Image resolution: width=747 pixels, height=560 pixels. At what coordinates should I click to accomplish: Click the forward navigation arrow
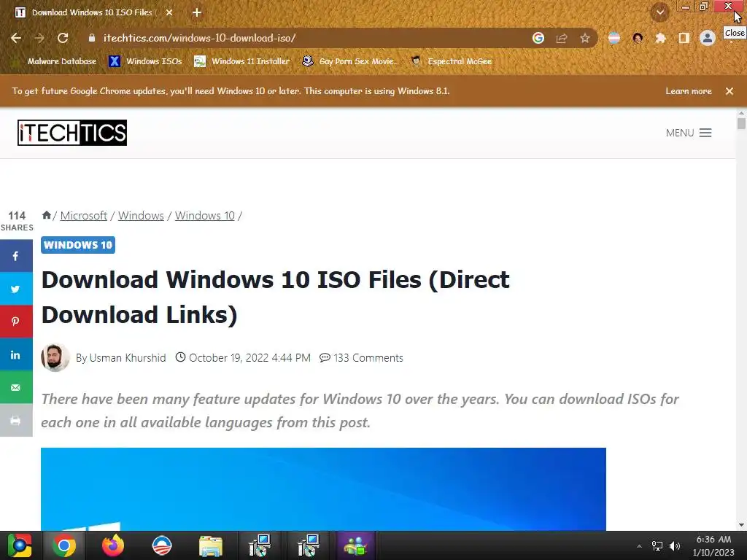[x=39, y=38]
